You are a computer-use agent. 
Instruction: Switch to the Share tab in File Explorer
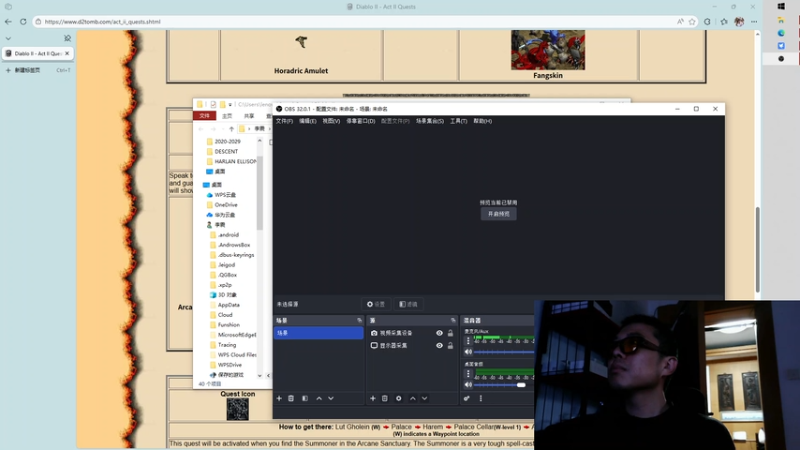pos(249,116)
